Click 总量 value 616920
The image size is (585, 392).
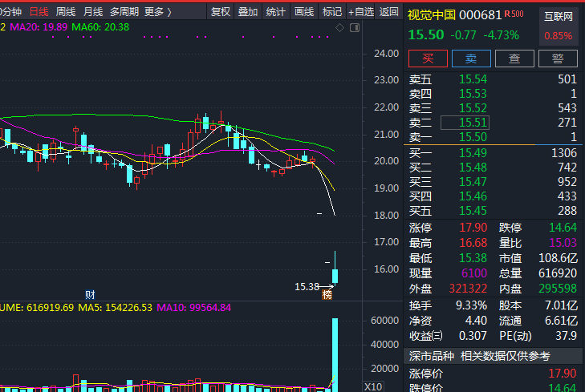pyautogui.click(x=558, y=273)
